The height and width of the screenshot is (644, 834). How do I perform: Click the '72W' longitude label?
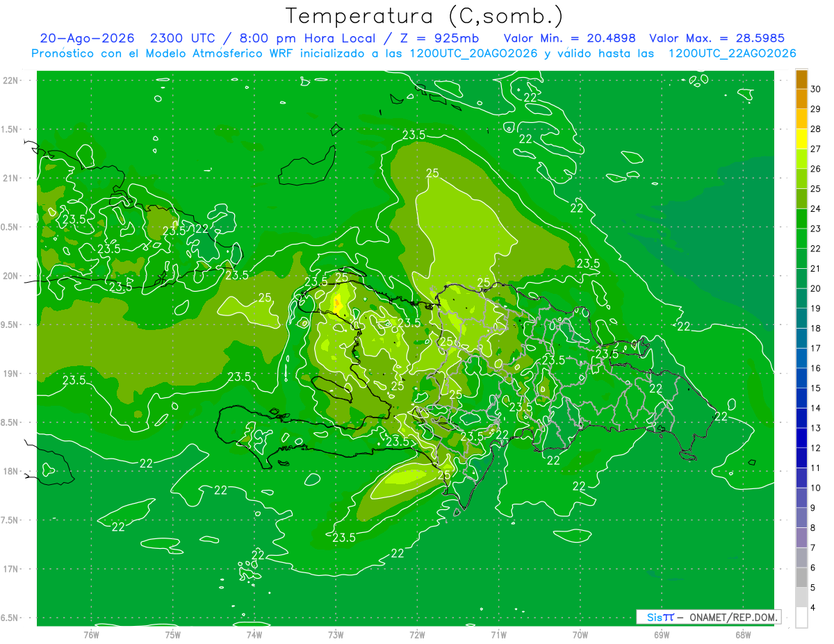tap(417, 635)
